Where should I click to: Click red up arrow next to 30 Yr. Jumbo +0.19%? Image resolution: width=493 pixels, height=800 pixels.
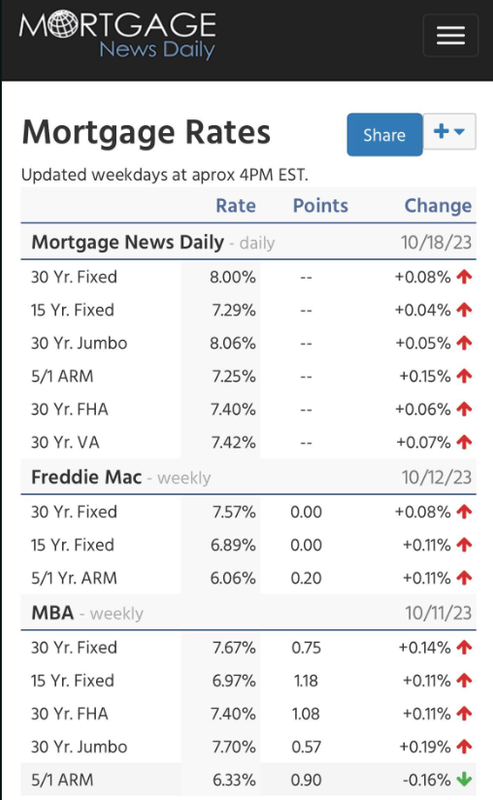[x=464, y=747]
